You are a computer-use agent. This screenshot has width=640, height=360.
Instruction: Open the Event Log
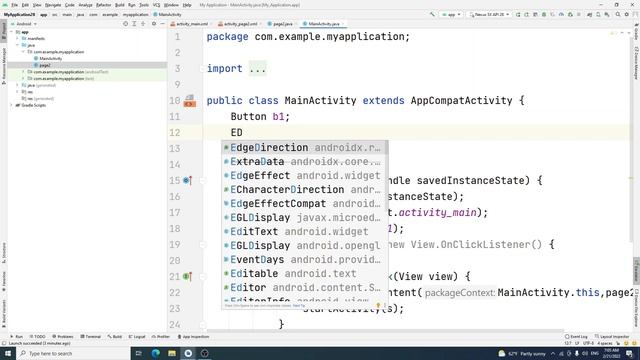point(576,337)
